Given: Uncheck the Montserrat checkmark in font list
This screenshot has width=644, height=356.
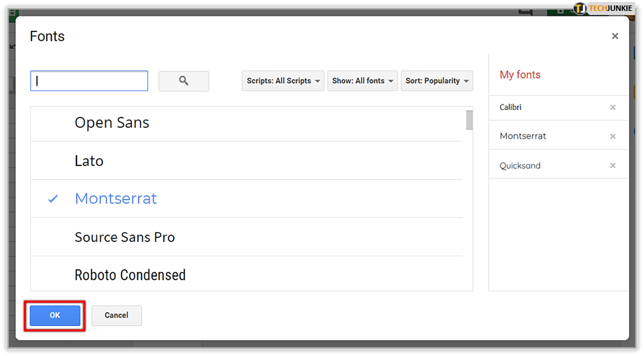Looking at the screenshot, I should click(x=53, y=199).
